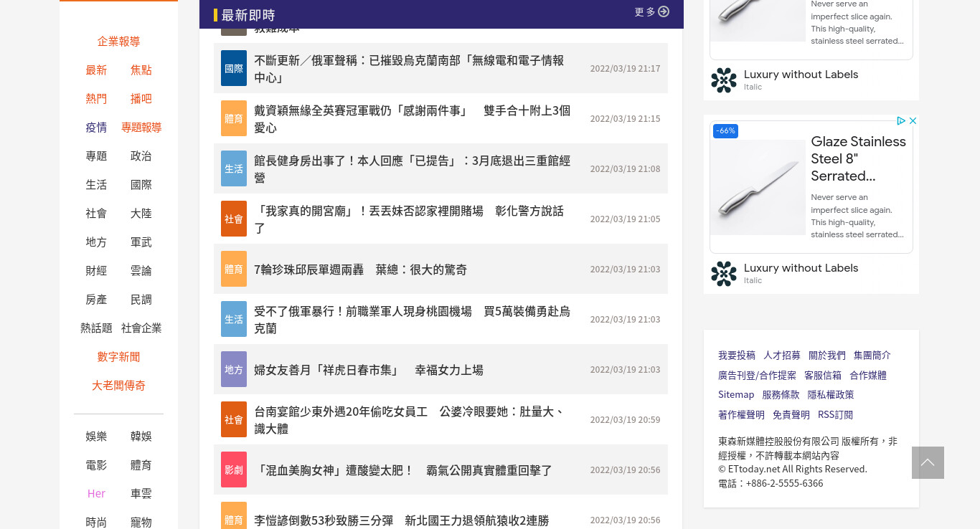Open 前職業軍人現身桃園機場 article

coord(412,320)
